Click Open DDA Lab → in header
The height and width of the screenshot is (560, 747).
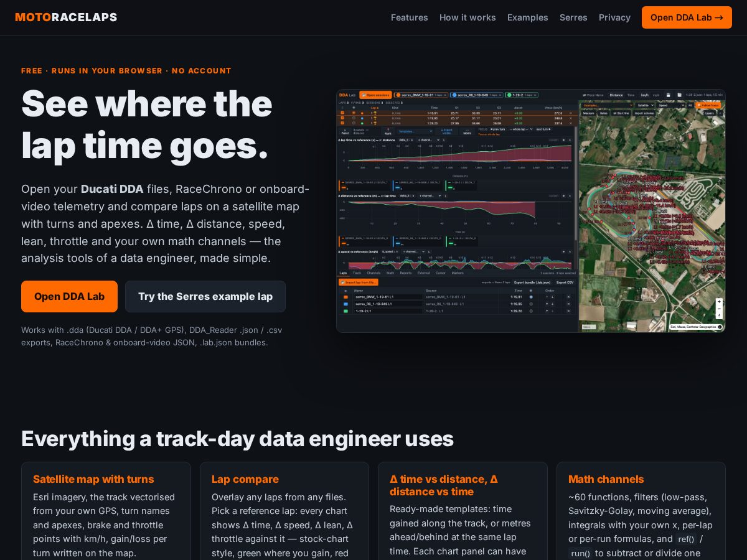[x=687, y=17]
